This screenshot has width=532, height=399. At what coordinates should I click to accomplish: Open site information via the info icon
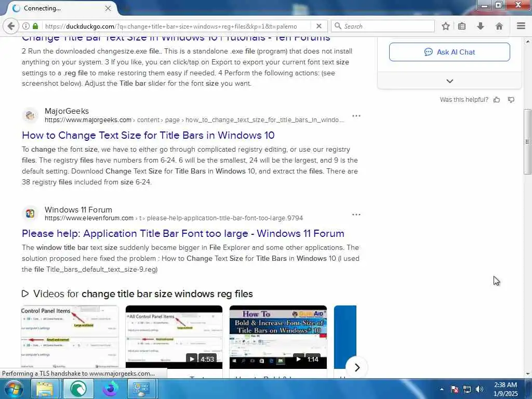click(26, 26)
